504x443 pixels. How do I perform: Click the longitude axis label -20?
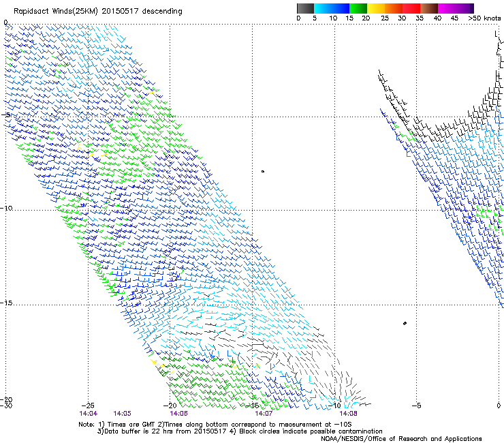(x=170, y=406)
